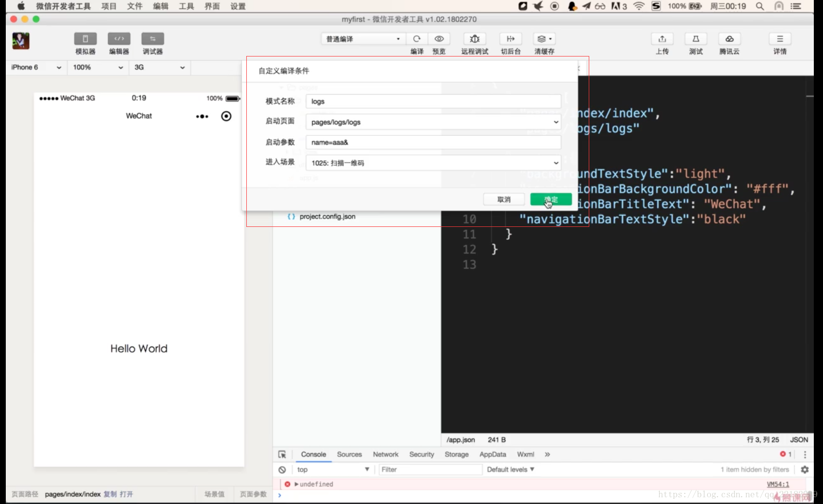Viewport: 823px width, 504px height.
Task: Open the VM54:1 source link
Action: [x=778, y=484]
